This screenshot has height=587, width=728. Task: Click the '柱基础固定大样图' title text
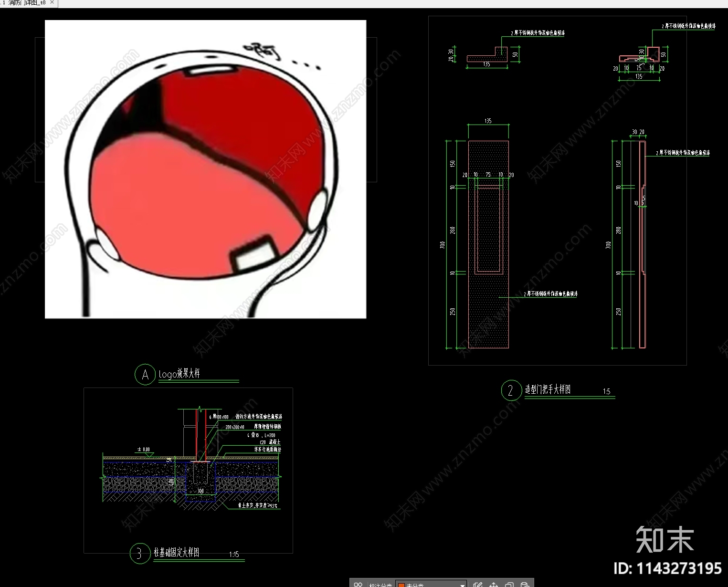pyautogui.click(x=176, y=553)
